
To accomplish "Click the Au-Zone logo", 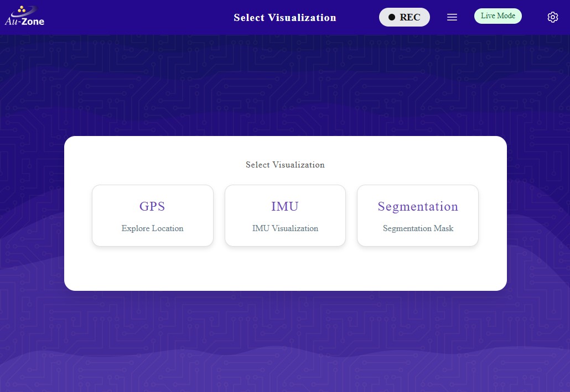I will pyautogui.click(x=24, y=15).
